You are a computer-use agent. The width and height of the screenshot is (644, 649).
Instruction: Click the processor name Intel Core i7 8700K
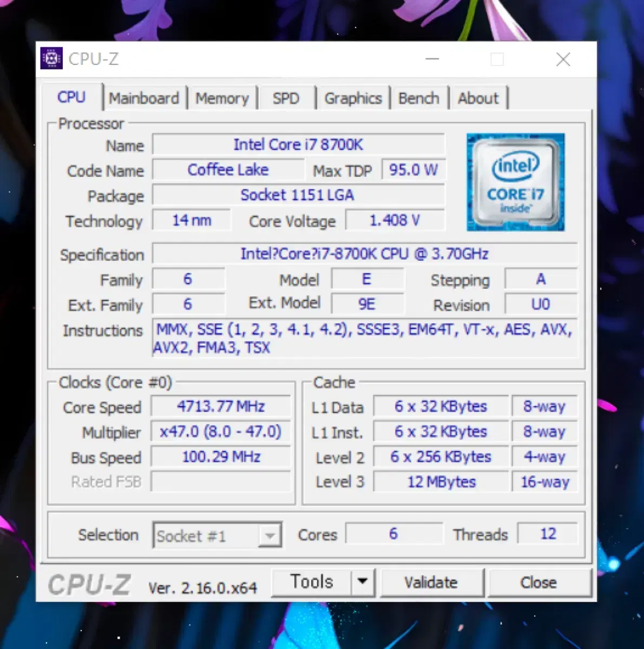298,144
